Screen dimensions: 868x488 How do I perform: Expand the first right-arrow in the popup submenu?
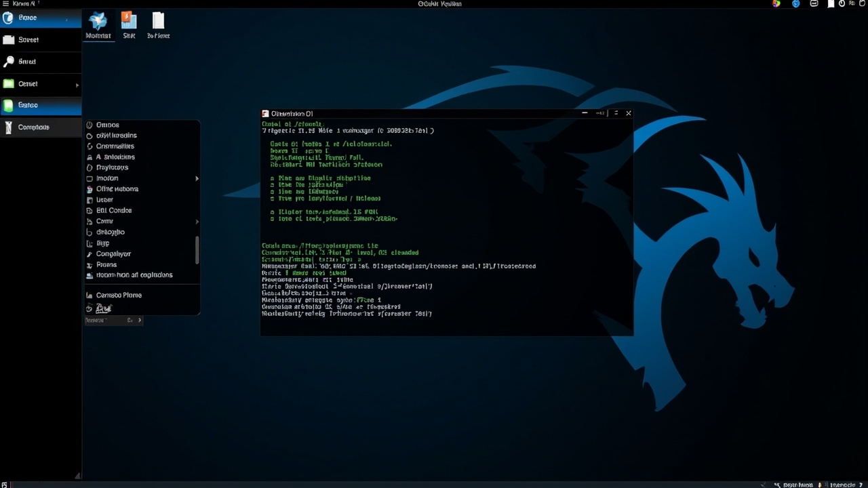197,178
